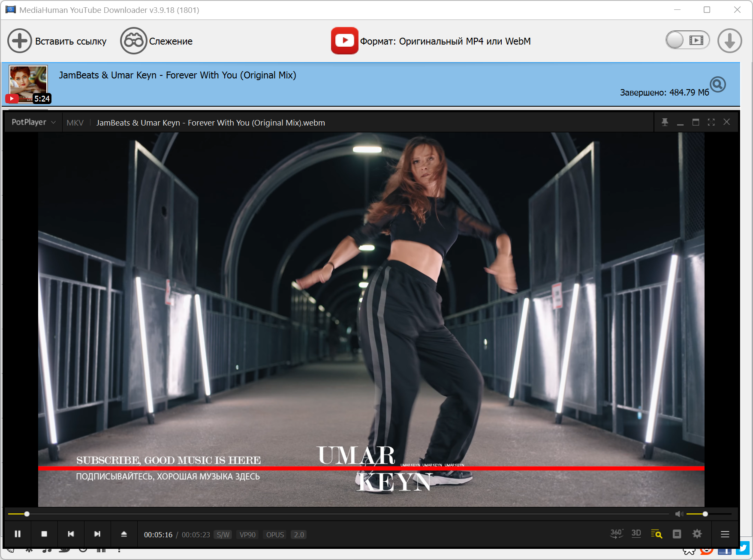The image size is (753, 560).
Task: Open the Tracking binoculars icon
Action: click(x=133, y=41)
